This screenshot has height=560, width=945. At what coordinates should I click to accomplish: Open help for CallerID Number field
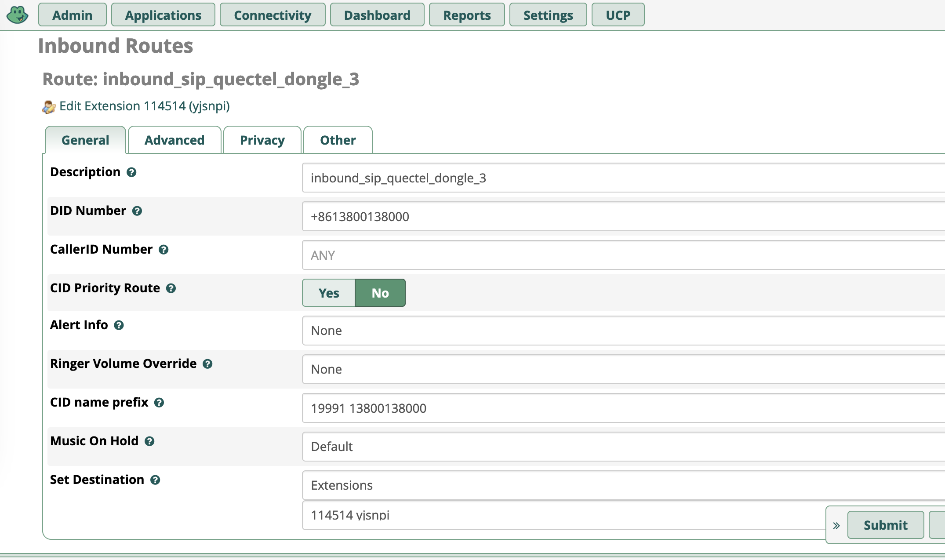(x=164, y=249)
